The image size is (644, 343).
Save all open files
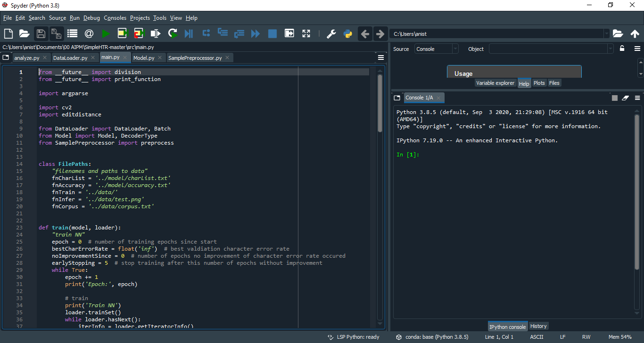(56, 33)
